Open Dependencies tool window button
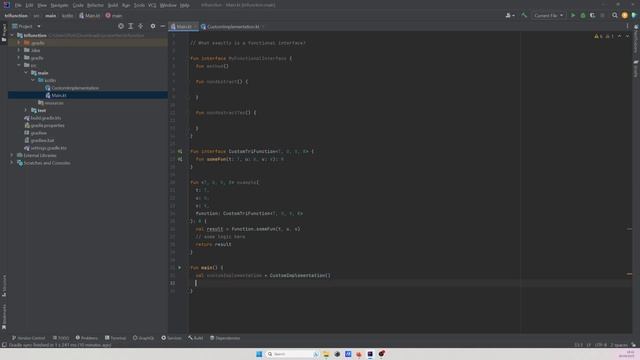640x360 pixels. tap(225, 338)
